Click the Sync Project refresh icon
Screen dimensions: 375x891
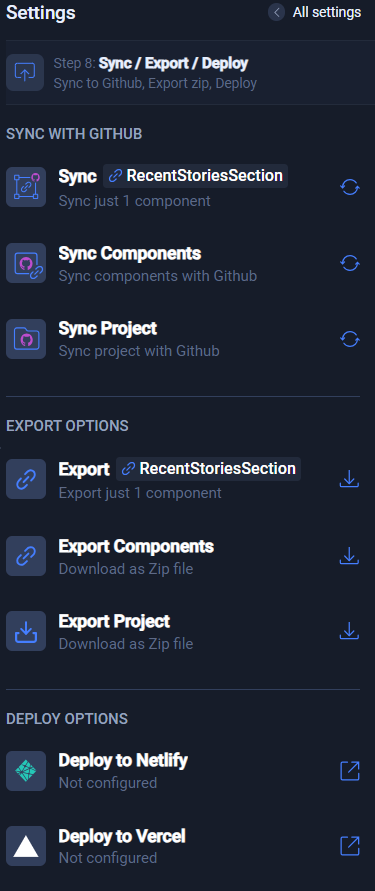349,339
